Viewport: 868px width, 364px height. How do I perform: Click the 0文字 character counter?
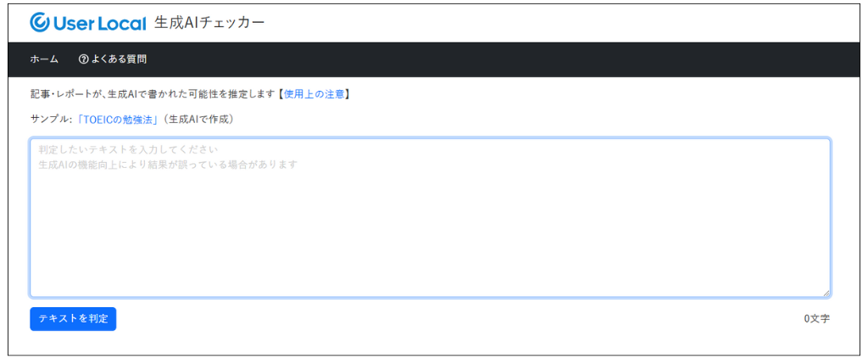[816, 319]
